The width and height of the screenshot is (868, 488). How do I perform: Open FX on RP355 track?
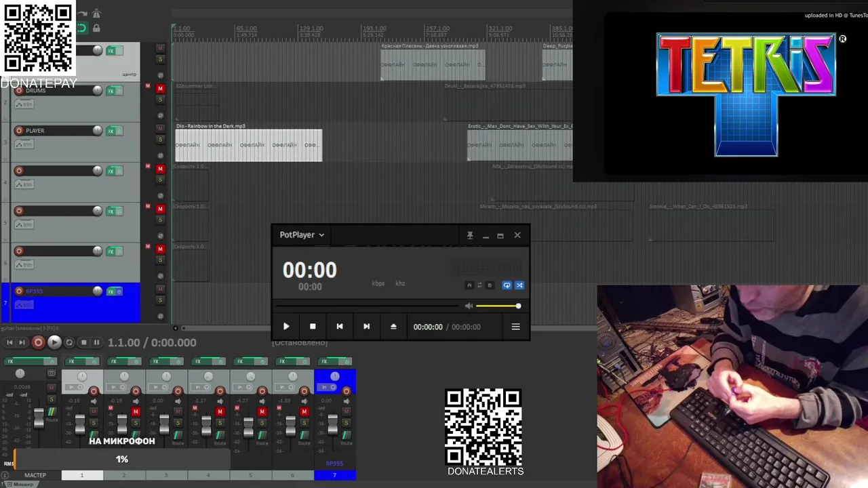pyautogui.click(x=111, y=291)
